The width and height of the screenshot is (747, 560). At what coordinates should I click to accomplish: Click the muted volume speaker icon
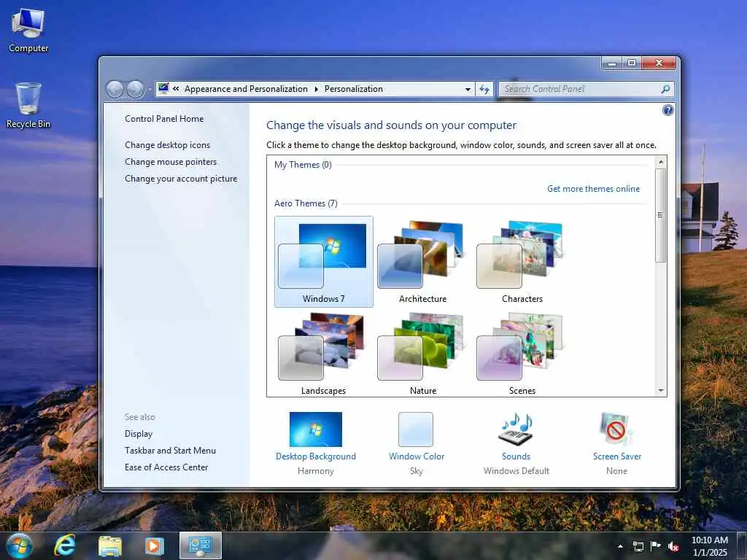673,547
